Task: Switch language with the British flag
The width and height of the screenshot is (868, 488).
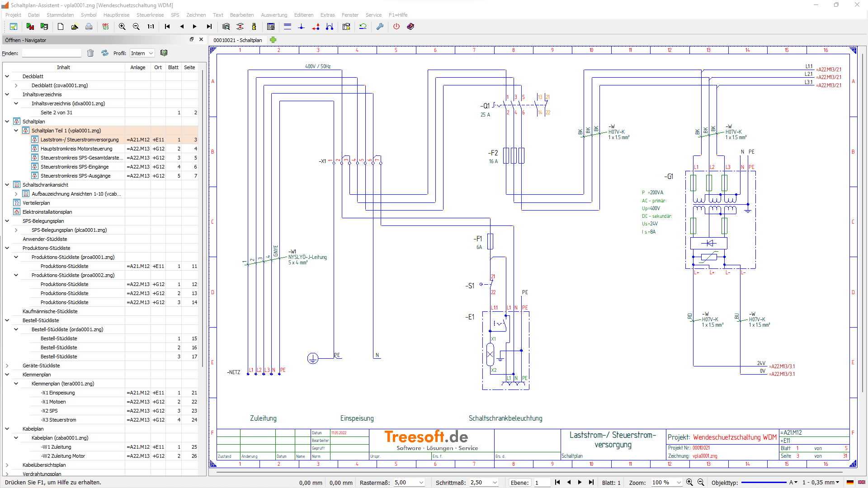Action: 862,483
